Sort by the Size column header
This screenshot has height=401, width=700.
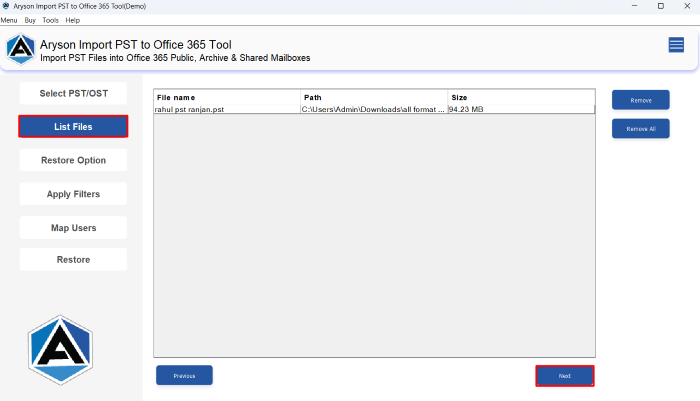521,97
